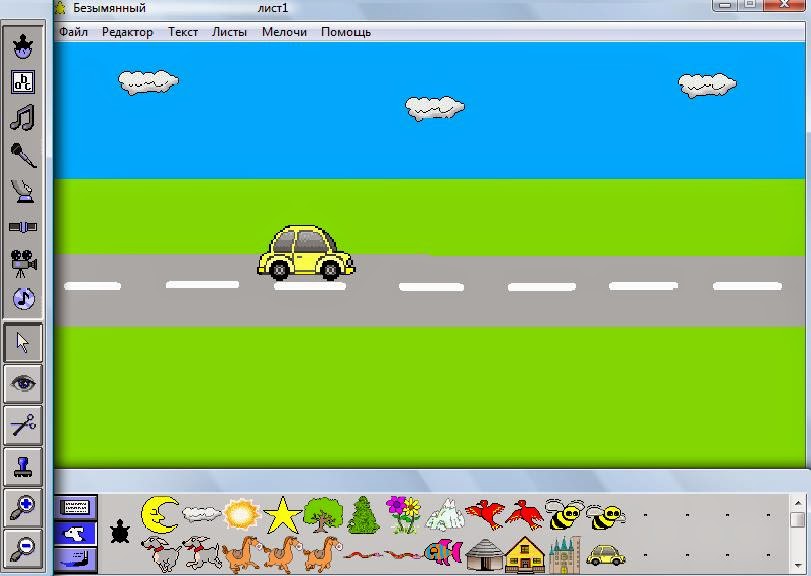This screenshot has width=811, height=576.
Task: Open the Редактор menu
Action: [127, 32]
